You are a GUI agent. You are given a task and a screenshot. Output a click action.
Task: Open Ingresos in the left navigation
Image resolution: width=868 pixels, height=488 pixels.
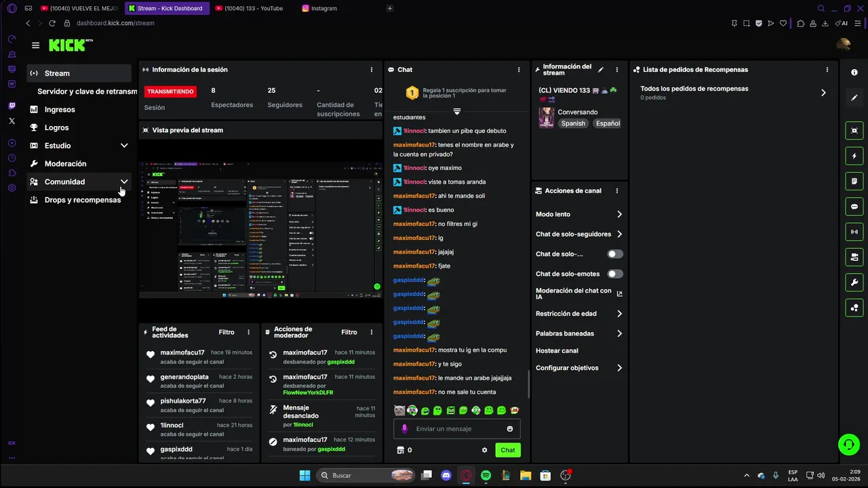[79, 110]
